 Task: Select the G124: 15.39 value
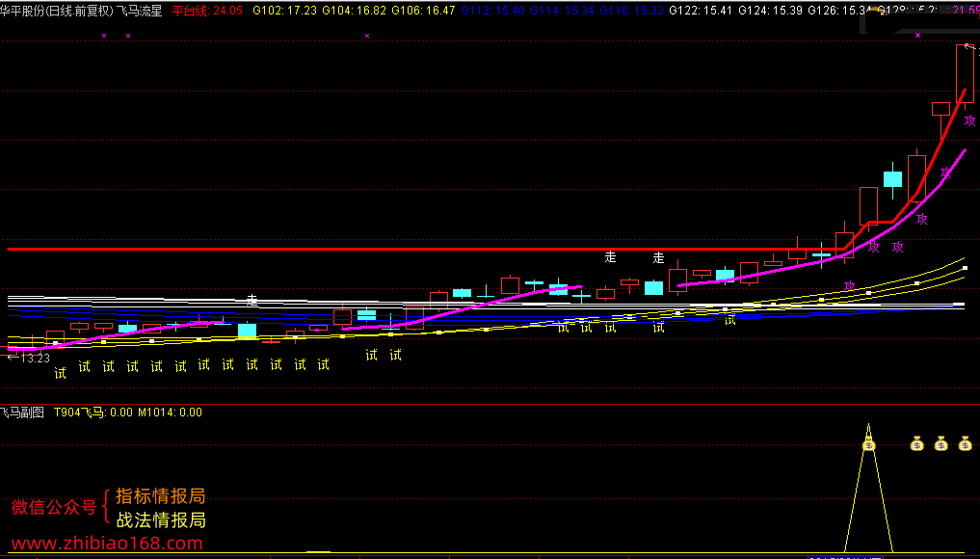point(770,11)
